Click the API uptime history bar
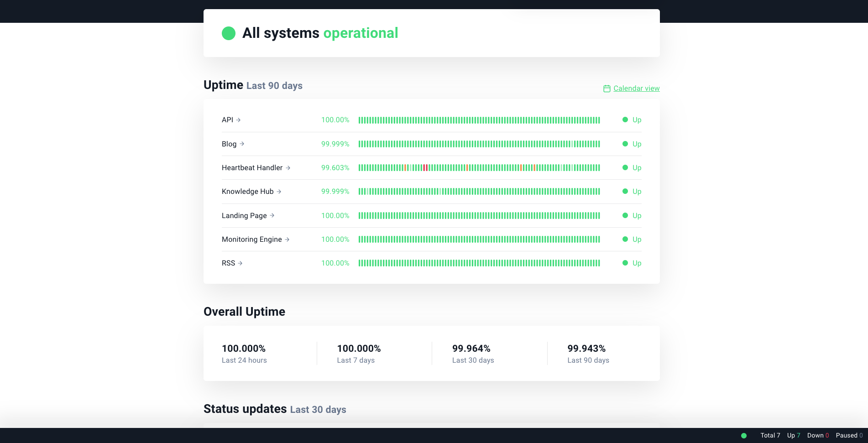This screenshot has width=868, height=443. pyautogui.click(x=479, y=120)
